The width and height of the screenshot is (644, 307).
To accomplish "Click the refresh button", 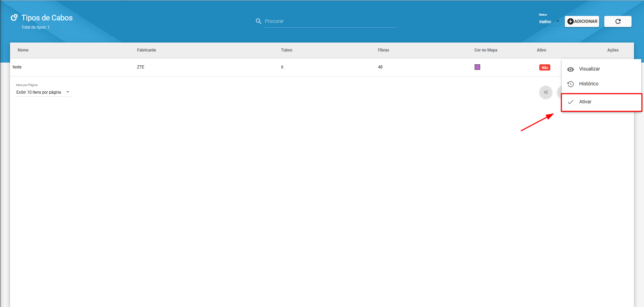I will tap(618, 21).
